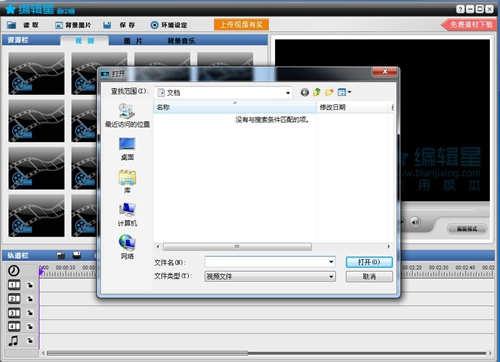Click the orange 上传视频有奖 button
The image size is (500, 362).
(241, 25)
